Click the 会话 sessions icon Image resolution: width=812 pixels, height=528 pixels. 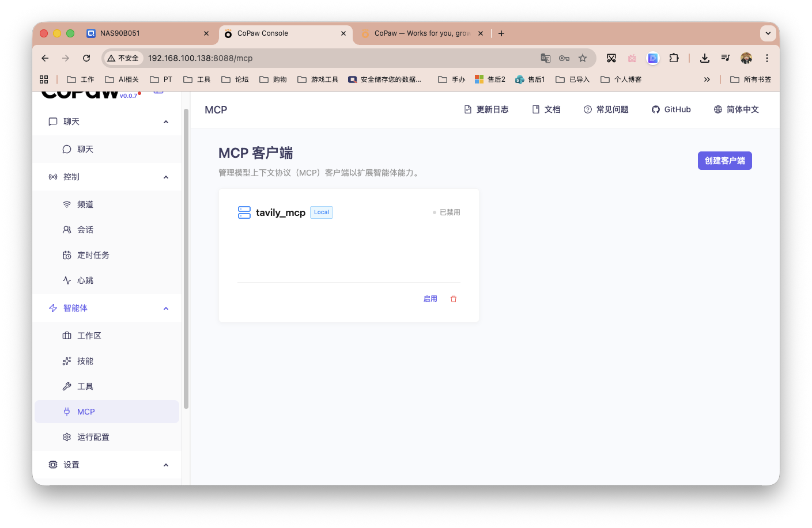66,229
